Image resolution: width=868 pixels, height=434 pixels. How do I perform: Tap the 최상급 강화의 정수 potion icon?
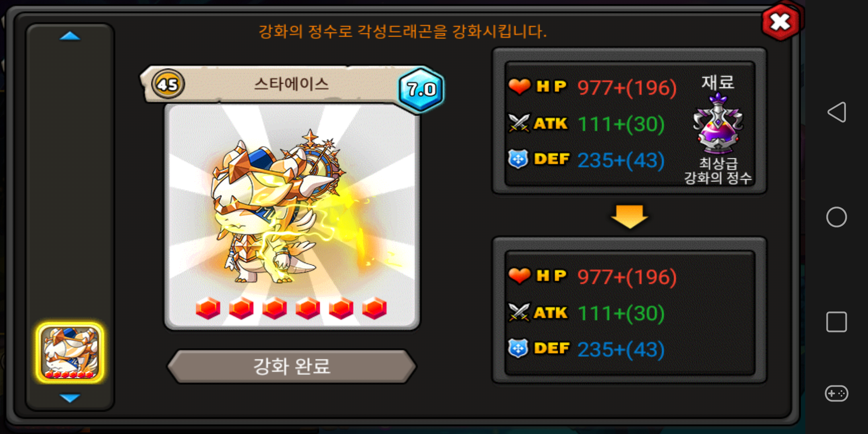[x=718, y=123]
